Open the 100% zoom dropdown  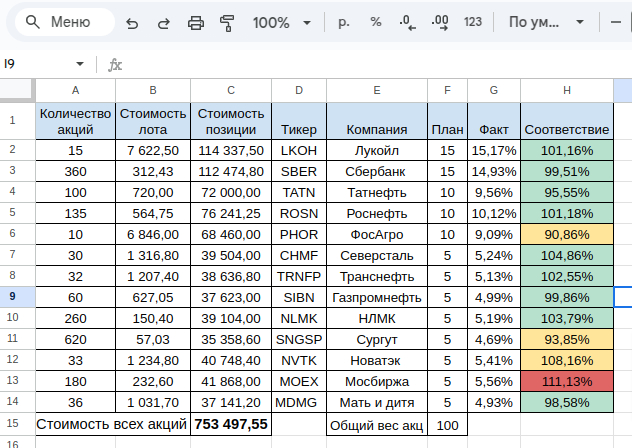284,22
